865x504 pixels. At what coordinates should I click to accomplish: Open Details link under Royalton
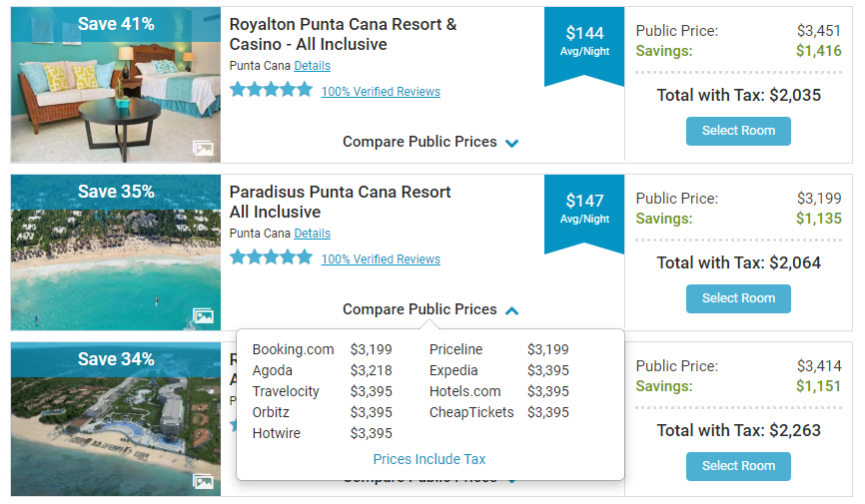click(312, 66)
